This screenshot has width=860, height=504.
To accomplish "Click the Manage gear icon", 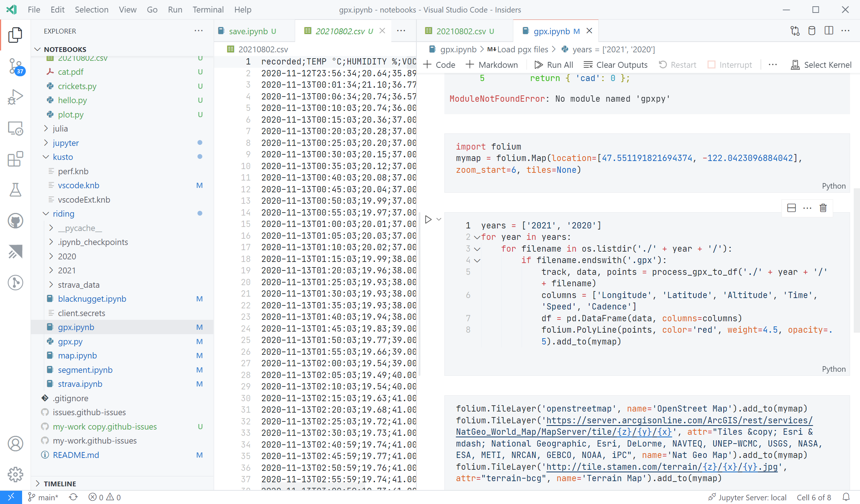I will (x=15, y=475).
